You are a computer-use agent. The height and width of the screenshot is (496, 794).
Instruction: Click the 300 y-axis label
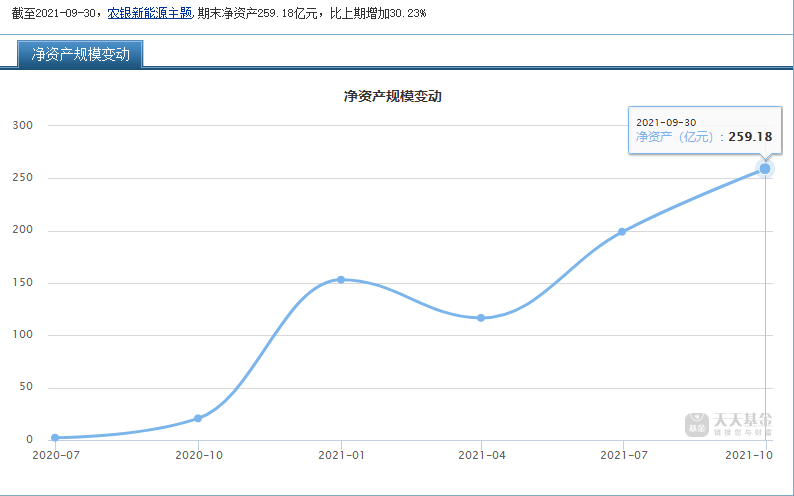click(23, 125)
